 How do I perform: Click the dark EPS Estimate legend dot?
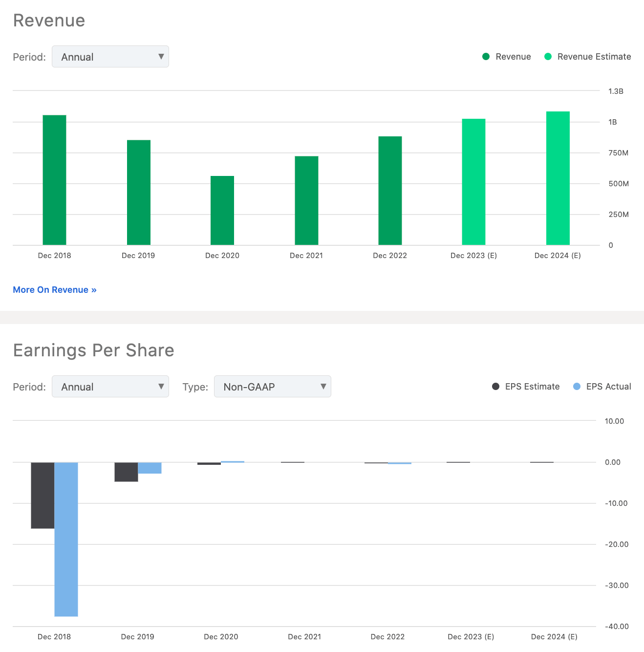pyautogui.click(x=495, y=387)
